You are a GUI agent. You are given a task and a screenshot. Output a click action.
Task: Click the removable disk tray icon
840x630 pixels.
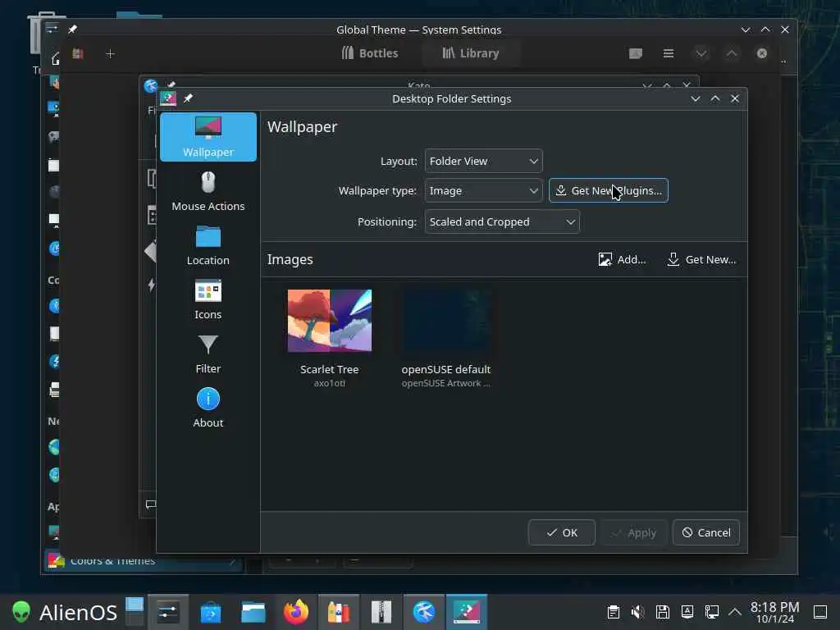pos(663,612)
